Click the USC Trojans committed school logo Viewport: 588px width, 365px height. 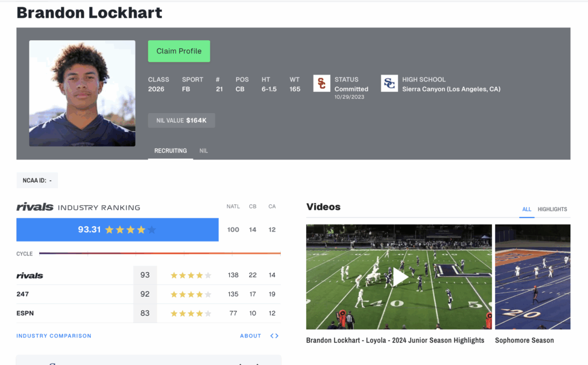pos(322,84)
